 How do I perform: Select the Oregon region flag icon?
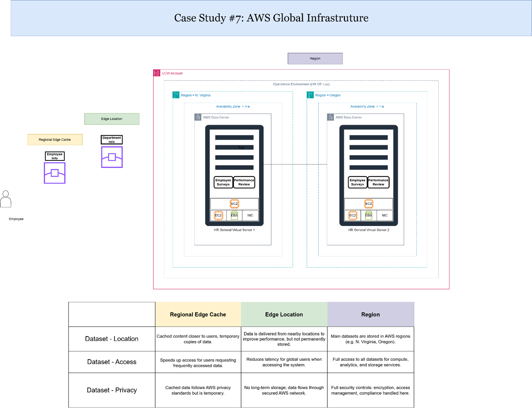[x=310, y=95]
